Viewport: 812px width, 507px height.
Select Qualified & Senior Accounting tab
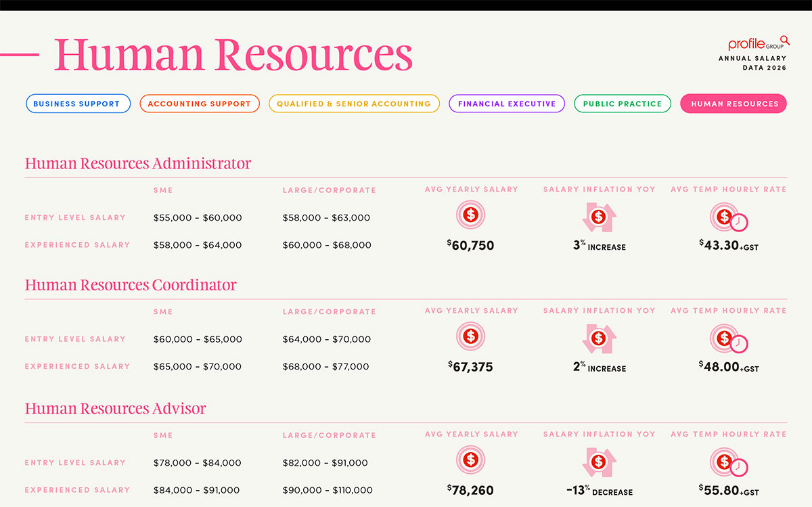click(x=354, y=104)
